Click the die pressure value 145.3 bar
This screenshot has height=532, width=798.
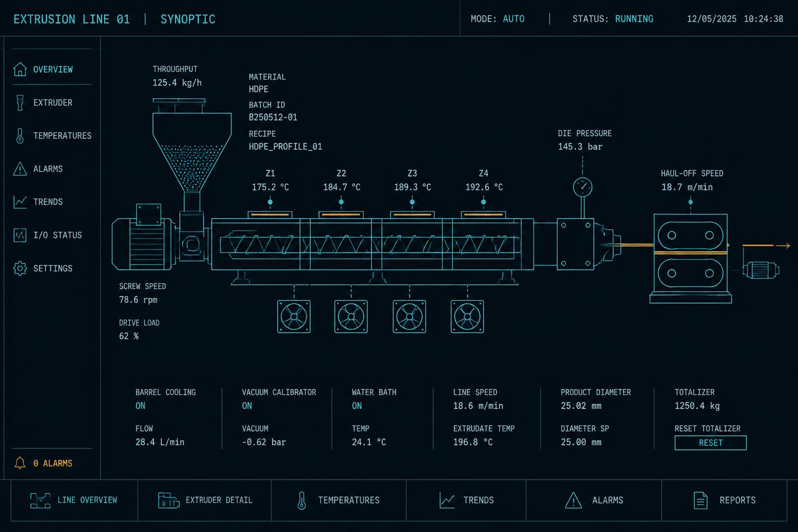coord(580,147)
